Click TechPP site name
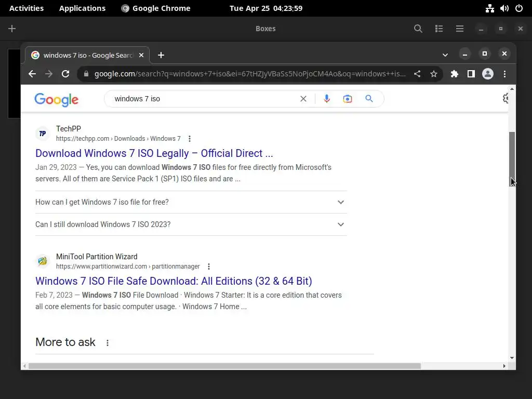Screen dimensions: 532x399 tap(69, 129)
